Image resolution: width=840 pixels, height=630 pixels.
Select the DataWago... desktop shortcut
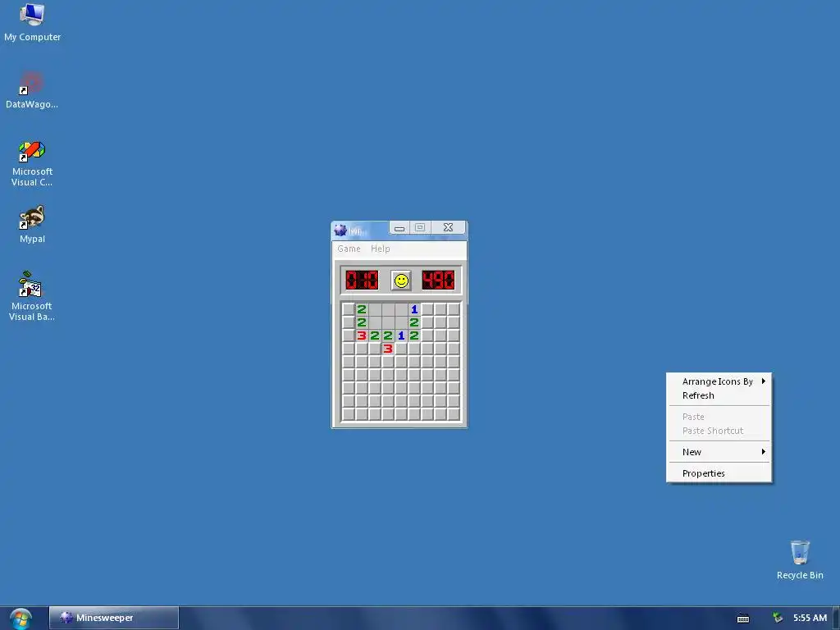[x=32, y=90]
